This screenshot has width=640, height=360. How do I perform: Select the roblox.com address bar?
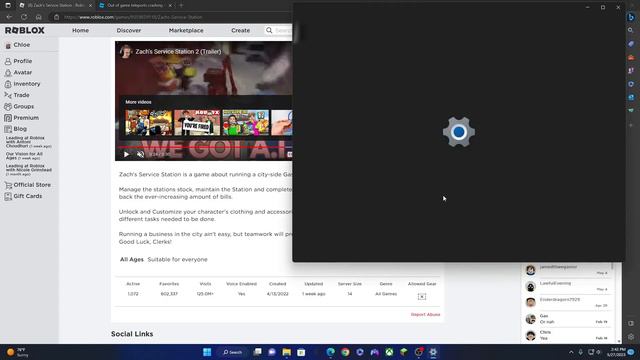click(x=171, y=17)
